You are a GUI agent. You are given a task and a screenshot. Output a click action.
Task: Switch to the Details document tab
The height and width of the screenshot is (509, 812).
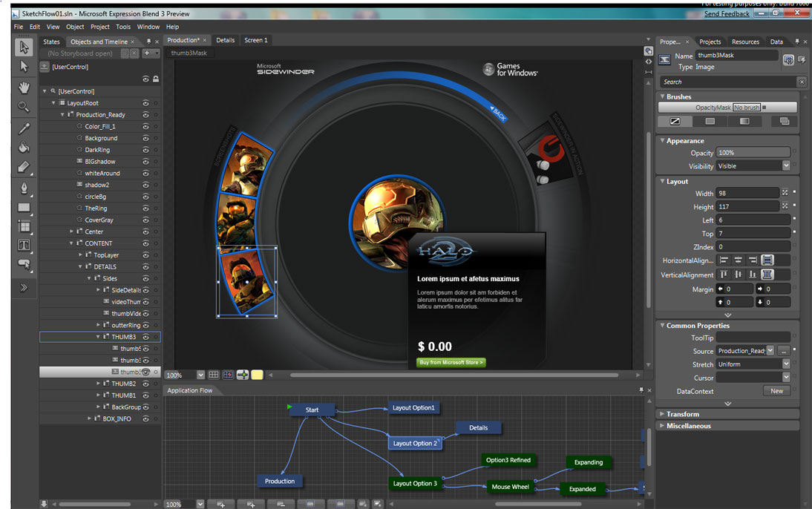[x=226, y=40]
